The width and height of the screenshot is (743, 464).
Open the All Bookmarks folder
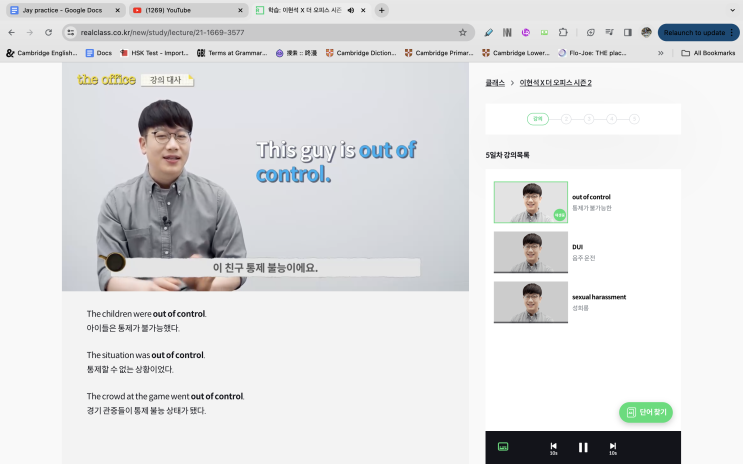coord(708,53)
